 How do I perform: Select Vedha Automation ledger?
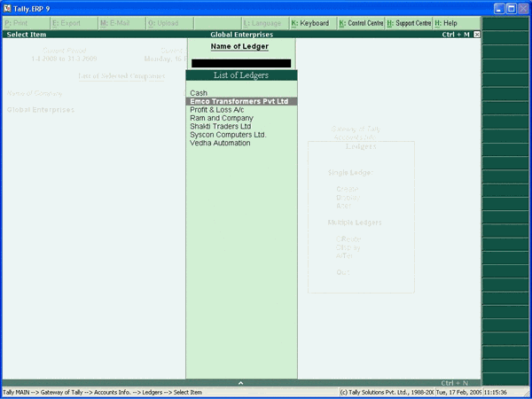pyautogui.click(x=241, y=143)
